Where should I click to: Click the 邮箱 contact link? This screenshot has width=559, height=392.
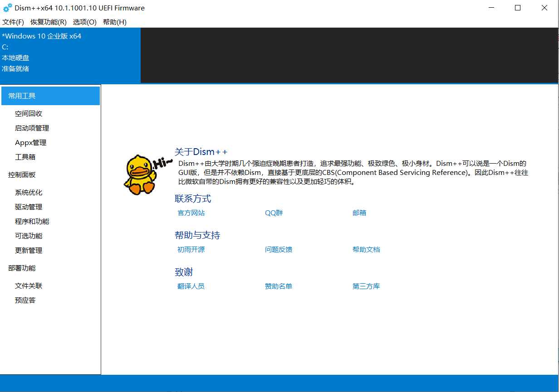[359, 213]
